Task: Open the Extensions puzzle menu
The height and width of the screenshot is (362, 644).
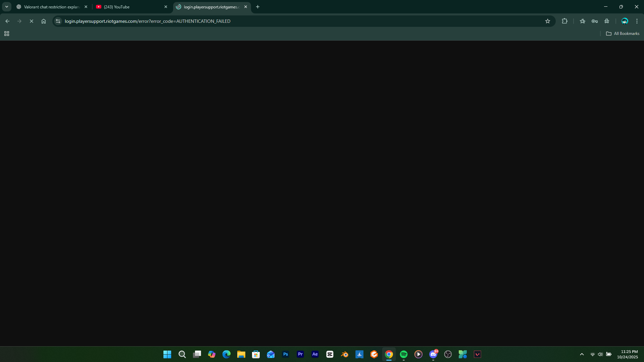Action: point(565,21)
